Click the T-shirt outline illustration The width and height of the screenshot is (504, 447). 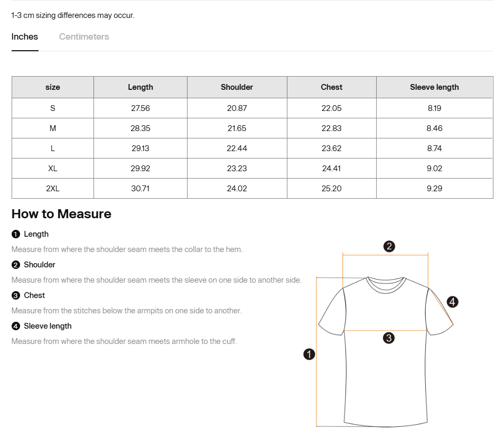385,370
